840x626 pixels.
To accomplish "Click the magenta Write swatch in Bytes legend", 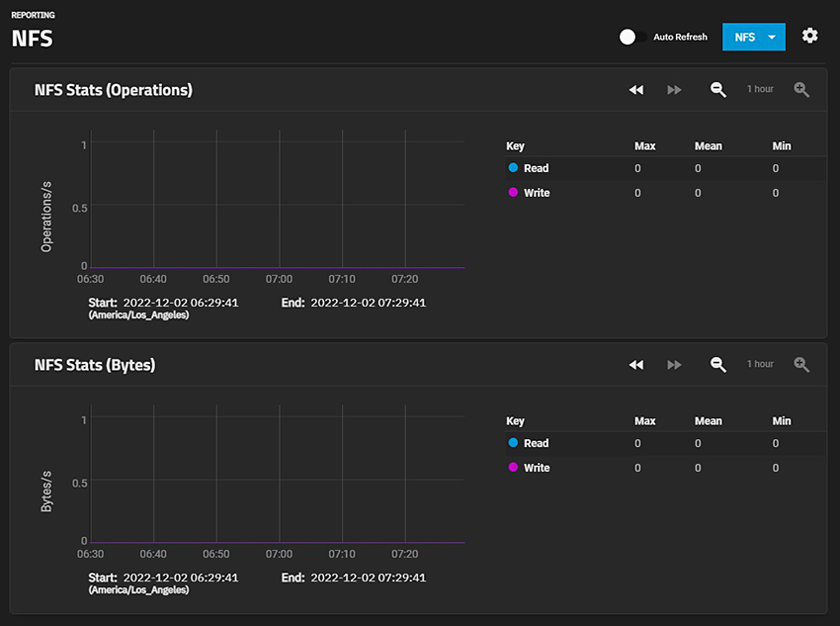I will pyautogui.click(x=513, y=468).
